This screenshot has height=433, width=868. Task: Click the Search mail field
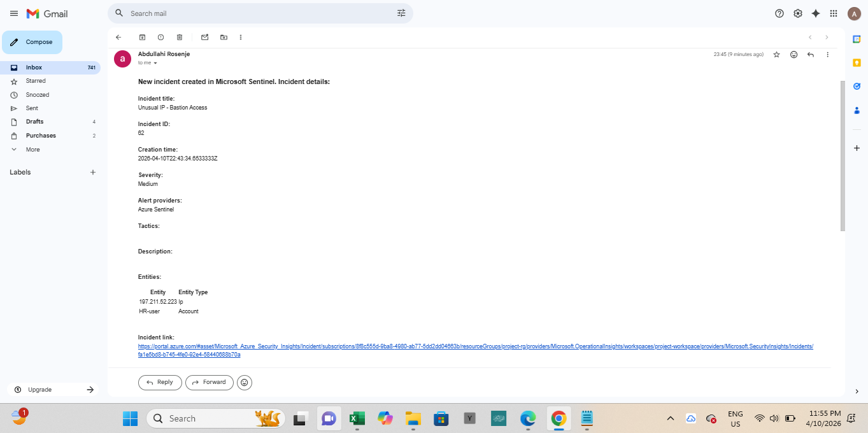click(x=260, y=13)
